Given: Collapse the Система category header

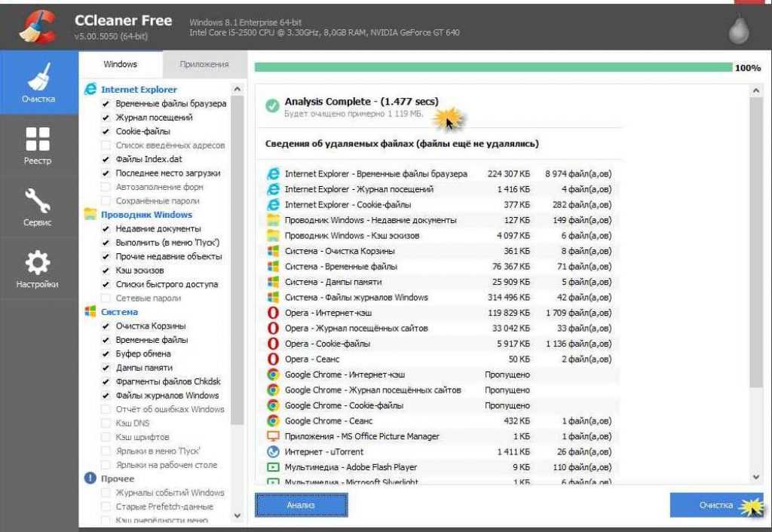Looking at the screenshot, I should [119, 312].
